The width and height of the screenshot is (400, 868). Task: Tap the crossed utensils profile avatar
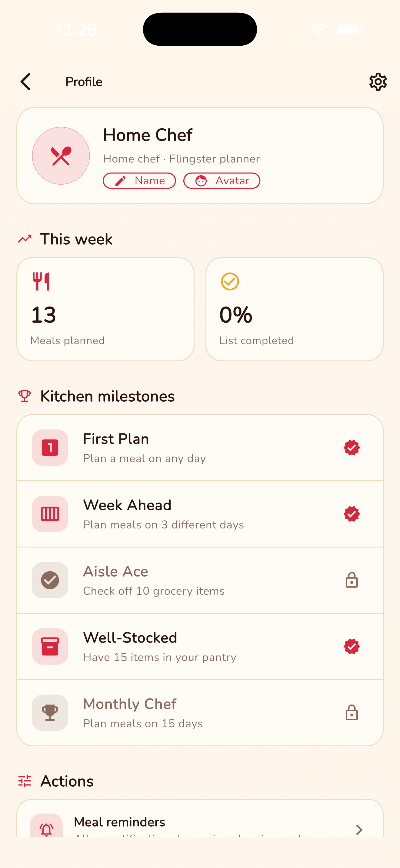click(x=61, y=156)
